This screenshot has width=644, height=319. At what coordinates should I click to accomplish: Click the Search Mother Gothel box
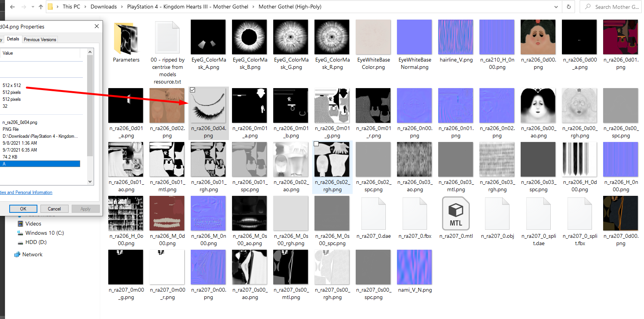click(x=610, y=7)
